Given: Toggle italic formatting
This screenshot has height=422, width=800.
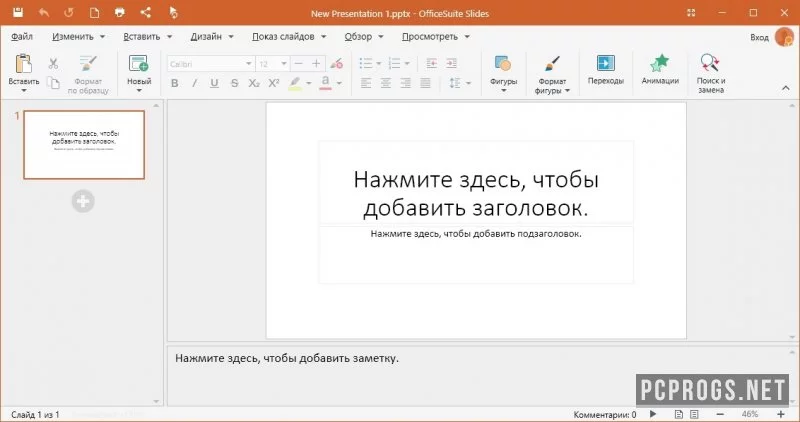Looking at the screenshot, I should point(194,83).
